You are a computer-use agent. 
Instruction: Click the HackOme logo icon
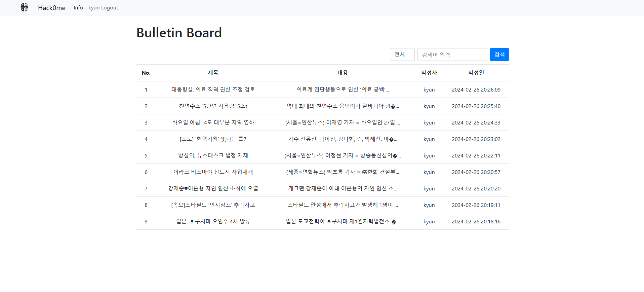[24, 7]
